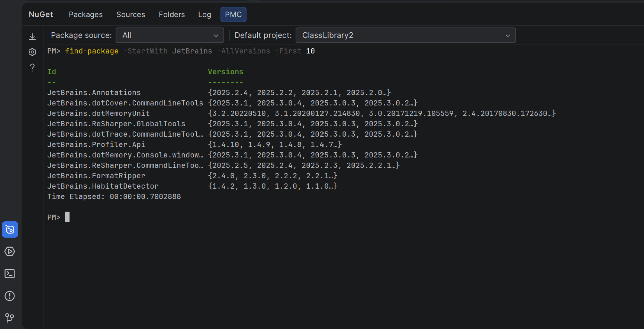
Task: Select the PMC tab
Action: click(x=233, y=14)
